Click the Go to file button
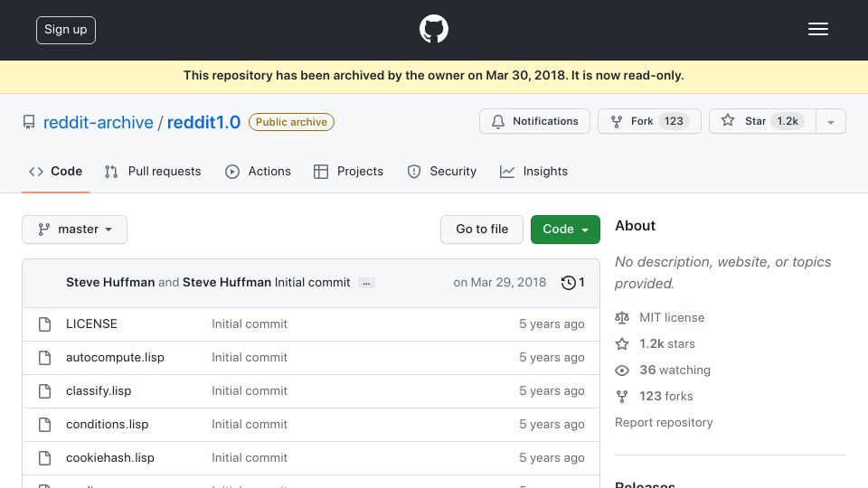The height and width of the screenshot is (488, 868). point(482,230)
